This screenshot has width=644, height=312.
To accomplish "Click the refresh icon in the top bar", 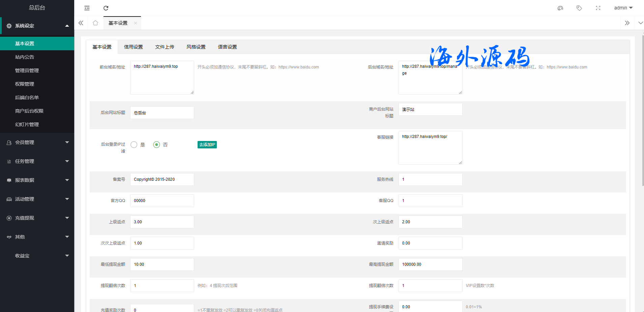I will click(106, 8).
